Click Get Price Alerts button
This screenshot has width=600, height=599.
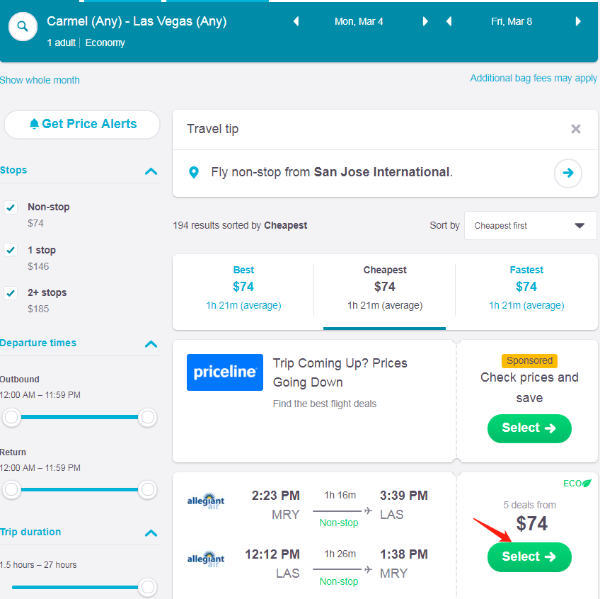pos(82,124)
